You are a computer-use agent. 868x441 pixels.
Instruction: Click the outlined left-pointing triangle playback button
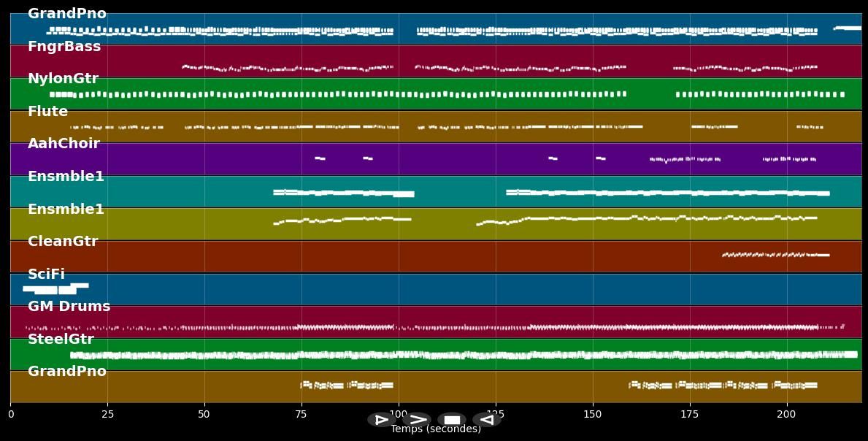pos(487,420)
